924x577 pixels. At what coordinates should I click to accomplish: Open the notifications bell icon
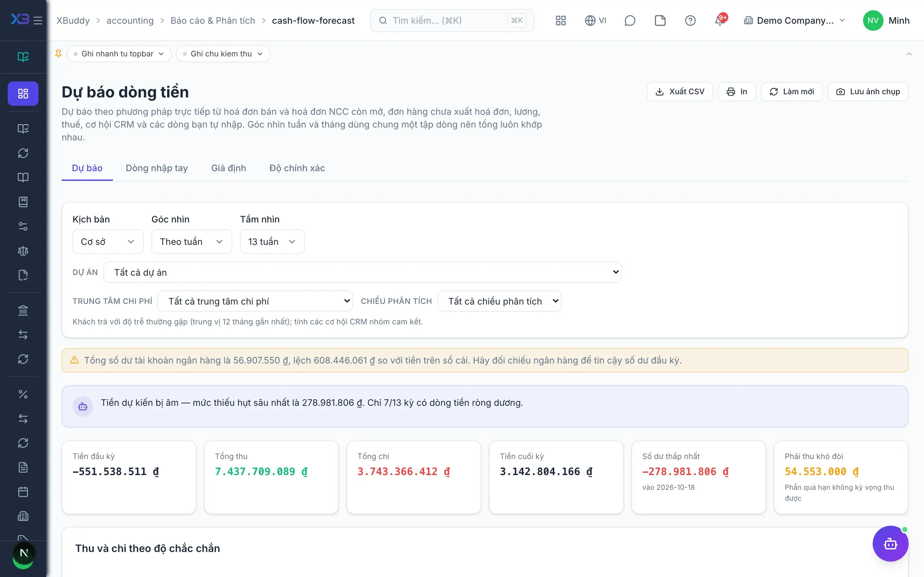click(x=720, y=20)
